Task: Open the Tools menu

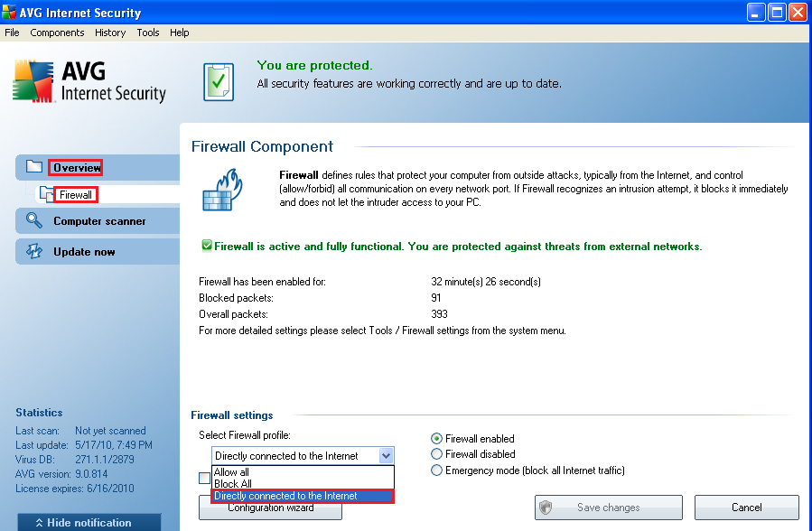Action: [147, 33]
